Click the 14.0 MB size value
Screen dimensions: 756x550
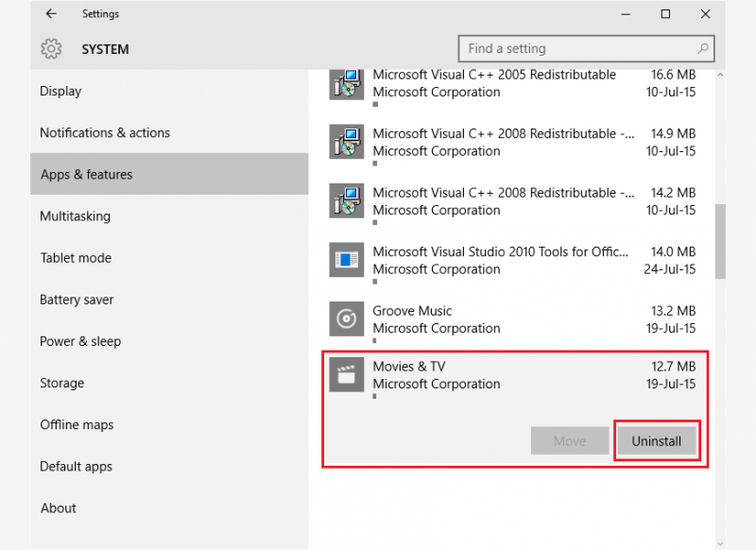click(673, 251)
